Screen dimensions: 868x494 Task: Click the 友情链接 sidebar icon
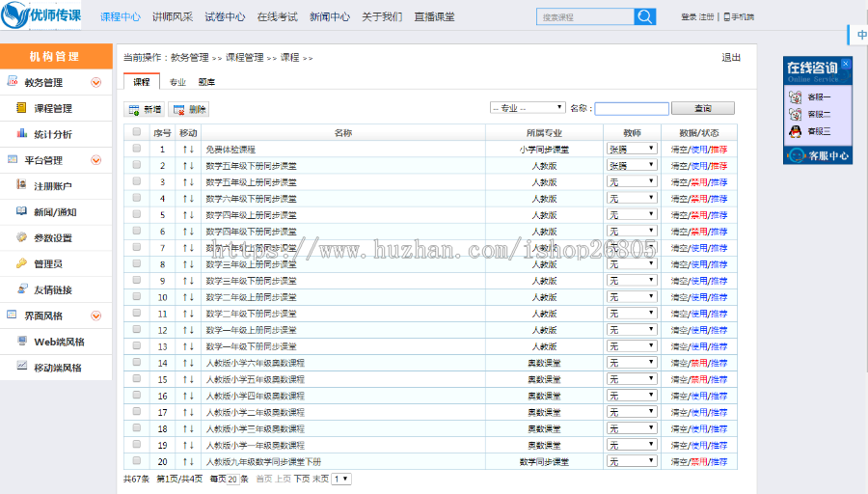pyautogui.click(x=22, y=289)
